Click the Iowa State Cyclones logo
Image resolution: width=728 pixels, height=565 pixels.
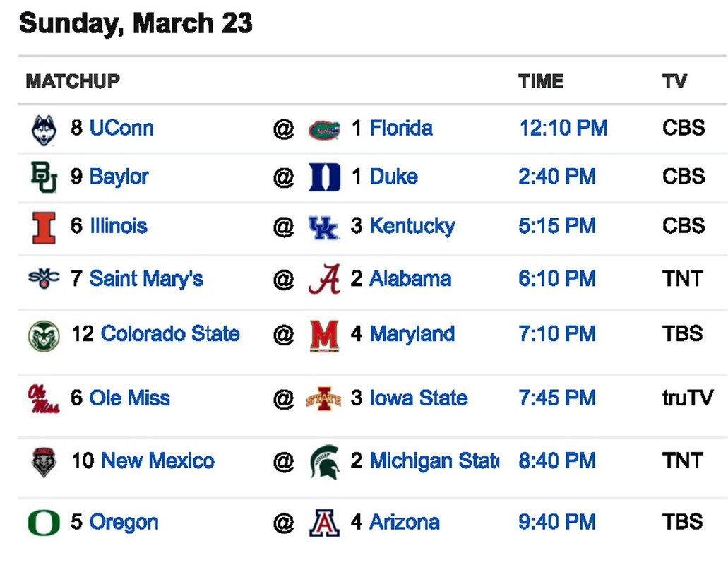tap(324, 399)
